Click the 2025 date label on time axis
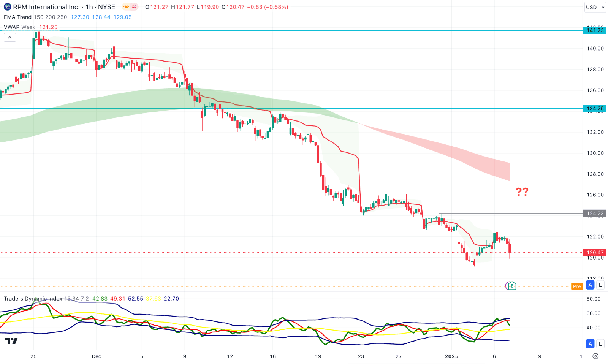This screenshot has width=608, height=364. (x=451, y=356)
